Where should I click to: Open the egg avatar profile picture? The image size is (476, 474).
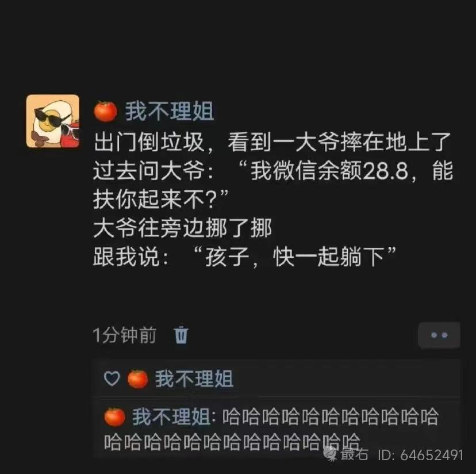53,121
